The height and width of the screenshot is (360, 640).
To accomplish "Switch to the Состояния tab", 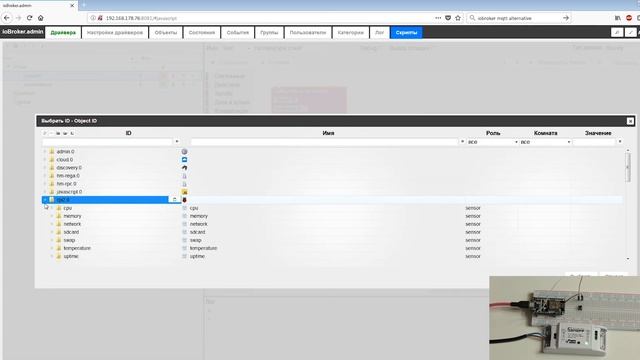I will 202,33.
